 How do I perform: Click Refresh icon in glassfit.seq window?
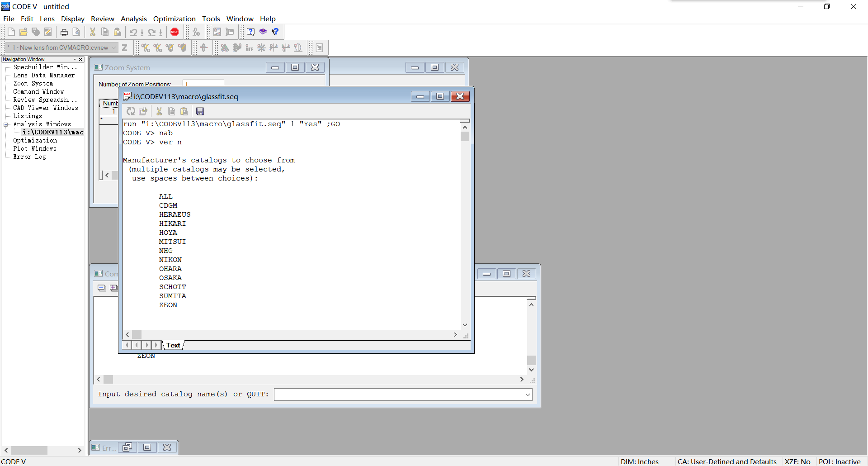[x=131, y=111]
